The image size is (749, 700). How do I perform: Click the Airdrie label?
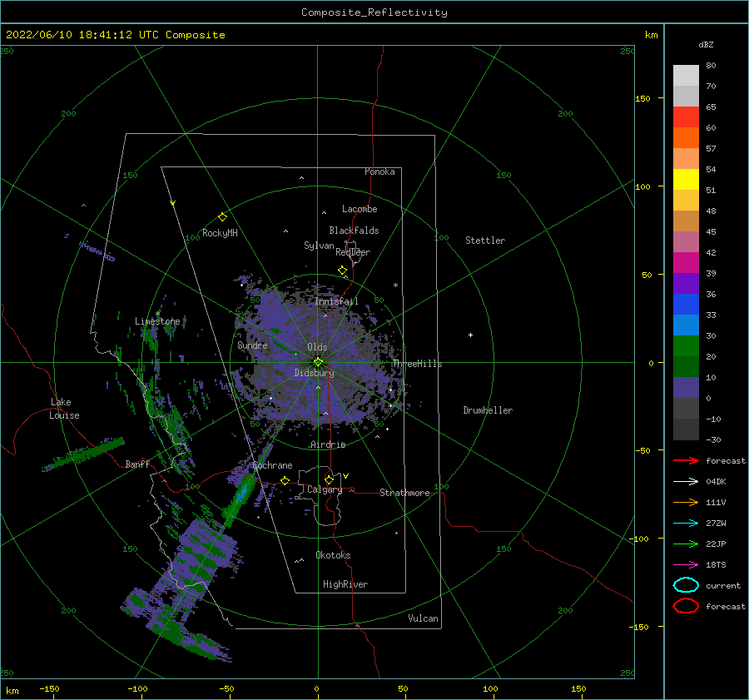pyautogui.click(x=328, y=444)
